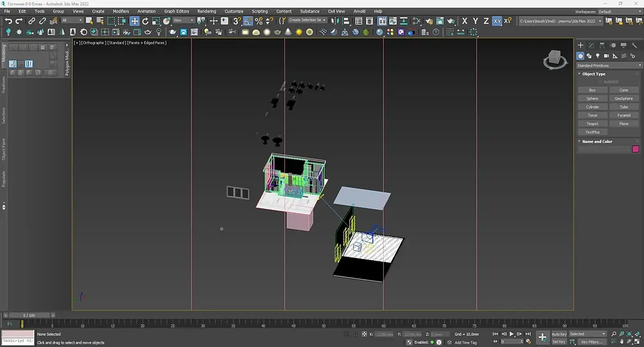Collapse the Object Type rollout
This screenshot has width=644, height=347.
pyautogui.click(x=593, y=74)
